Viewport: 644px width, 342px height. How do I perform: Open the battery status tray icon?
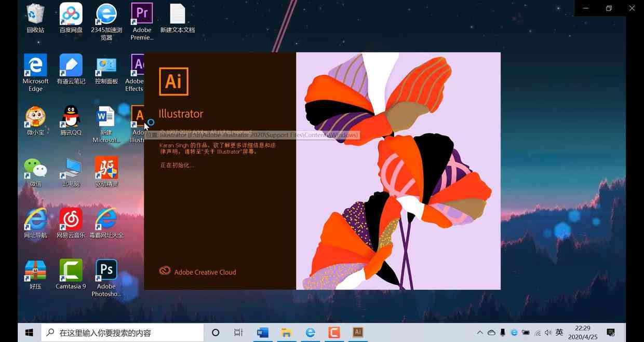[526, 333]
